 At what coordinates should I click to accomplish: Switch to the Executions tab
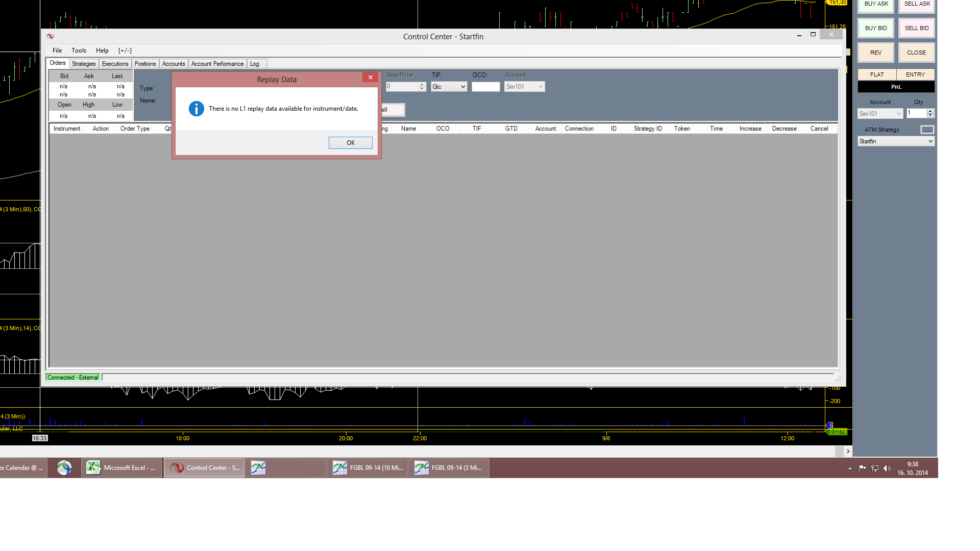point(115,64)
